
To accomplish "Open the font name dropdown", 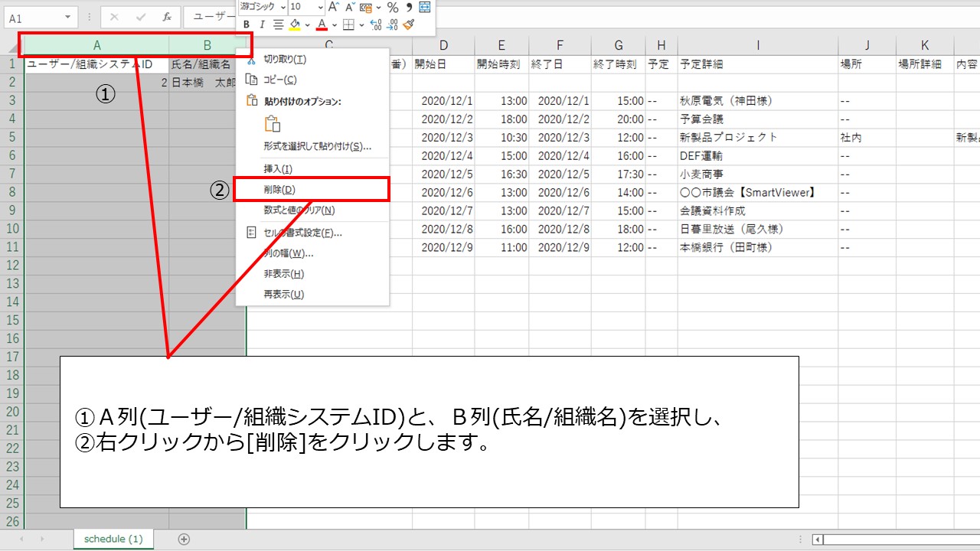I will 283,7.
